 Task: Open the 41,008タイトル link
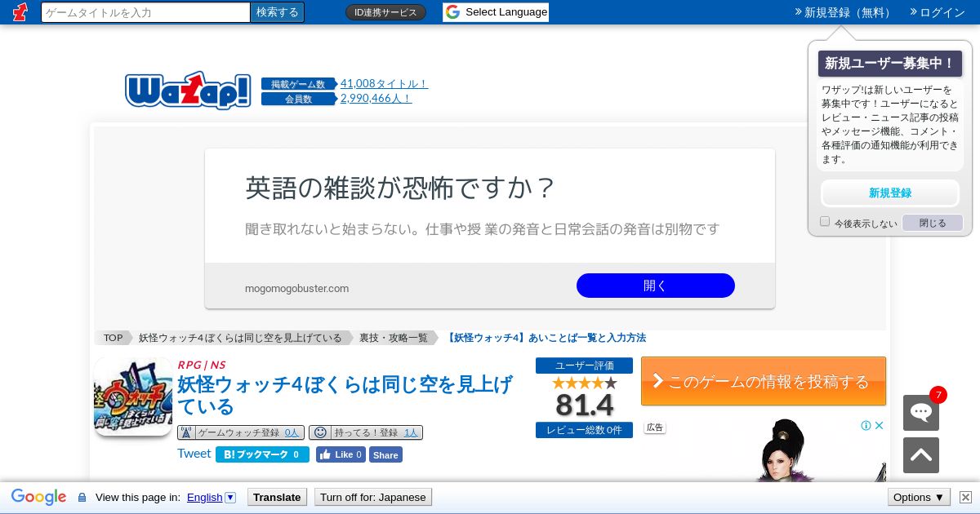pos(384,83)
